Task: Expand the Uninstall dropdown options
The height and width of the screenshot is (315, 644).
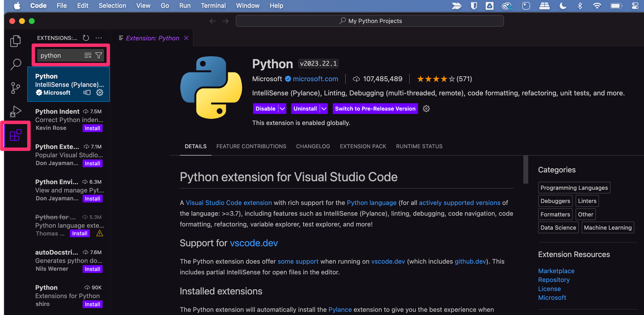Action: tap(324, 108)
